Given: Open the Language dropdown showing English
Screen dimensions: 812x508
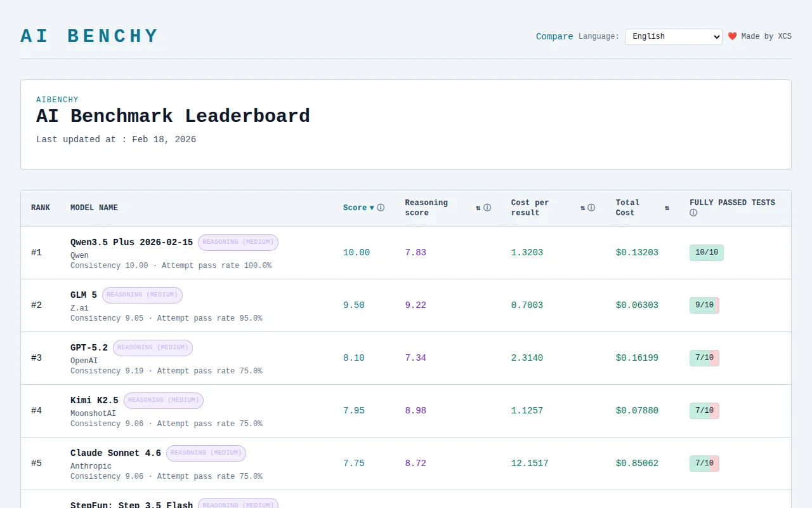Looking at the screenshot, I should click(x=673, y=36).
